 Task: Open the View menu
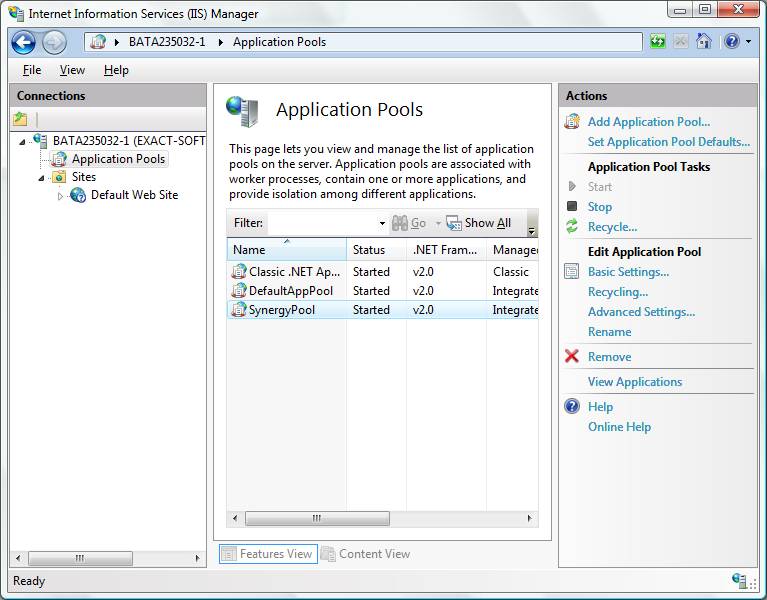point(72,70)
